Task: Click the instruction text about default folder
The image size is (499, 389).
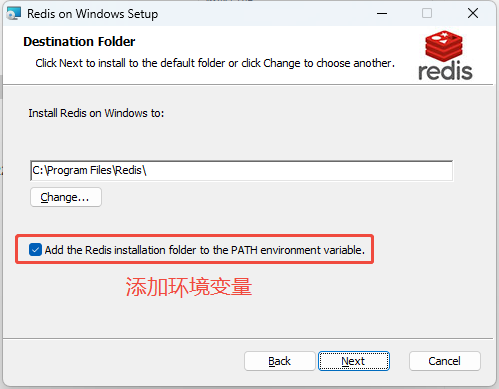Action: 215,63
